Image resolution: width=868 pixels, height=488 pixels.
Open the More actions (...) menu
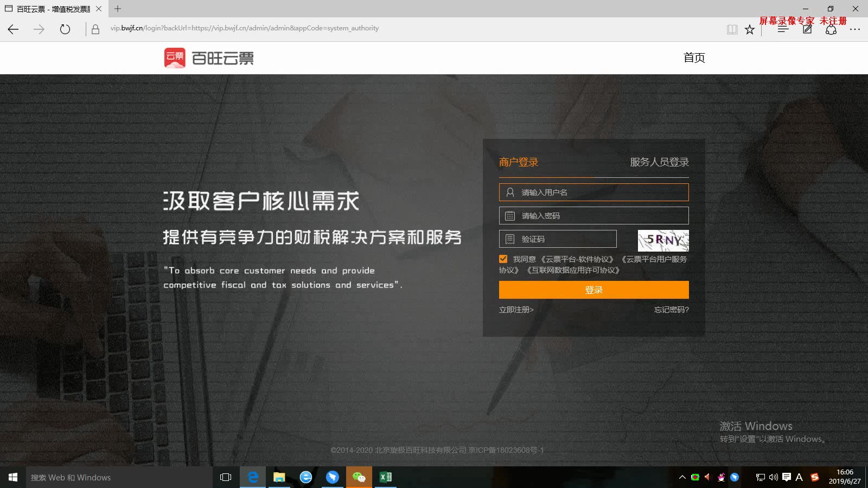[x=855, y=29]
